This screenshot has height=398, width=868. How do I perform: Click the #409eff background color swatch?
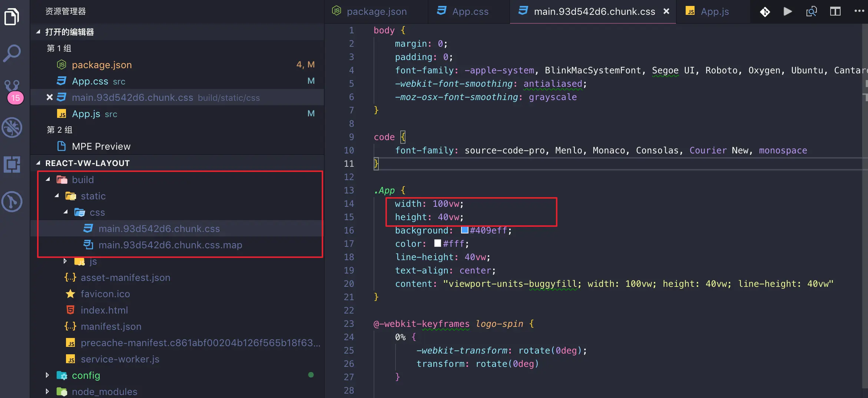coord(464,230)
